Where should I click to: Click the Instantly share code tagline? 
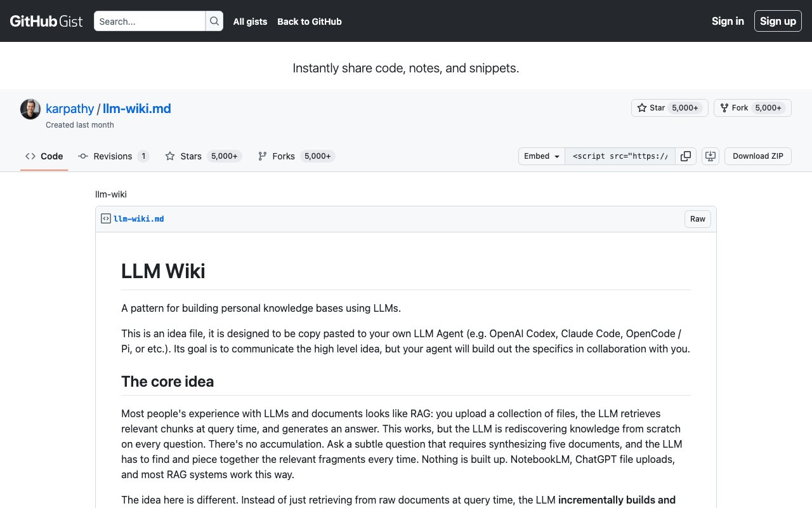[x=406, y=68]
